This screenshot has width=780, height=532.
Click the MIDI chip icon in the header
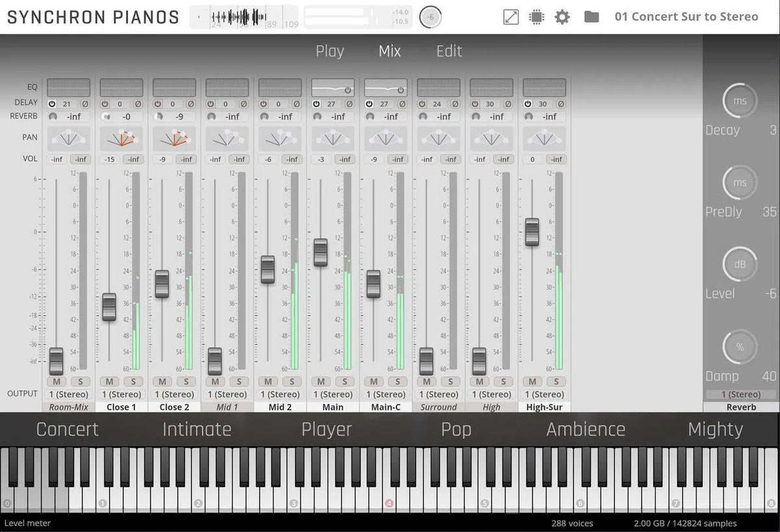[x=536, y=17]
